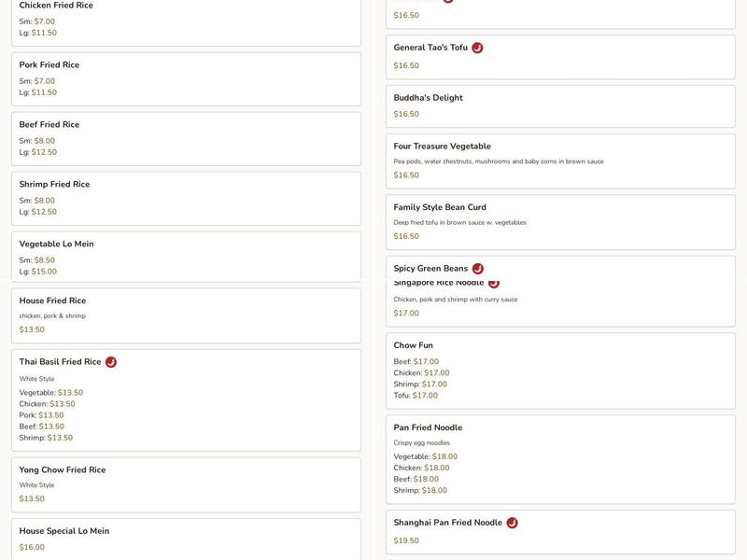Click spicy icon next to General Tao's Tofu

click(477, 48)
